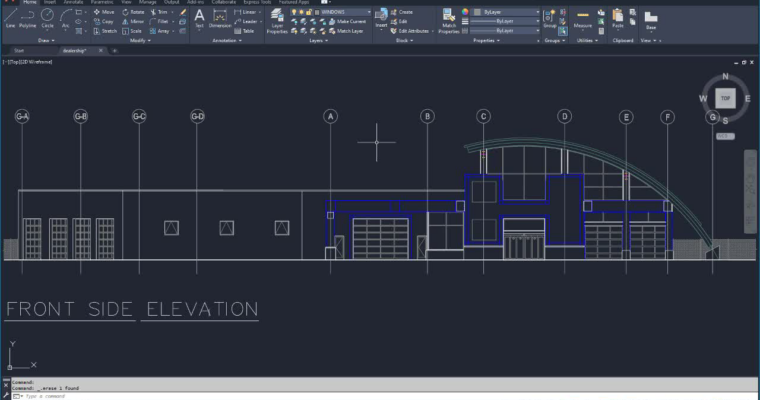The image size is (760, 400).
Task: Click the TOP face of ViewCube
Action: [x=725, y=98]
